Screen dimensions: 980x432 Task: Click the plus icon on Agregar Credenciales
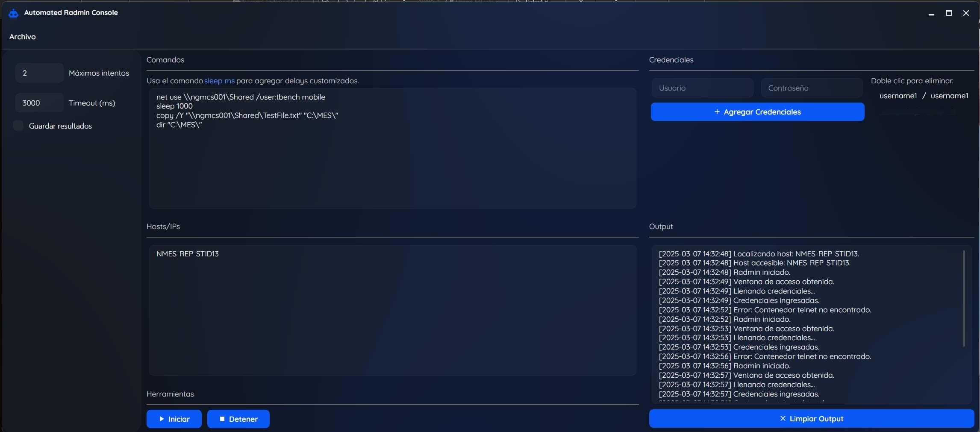717,112
